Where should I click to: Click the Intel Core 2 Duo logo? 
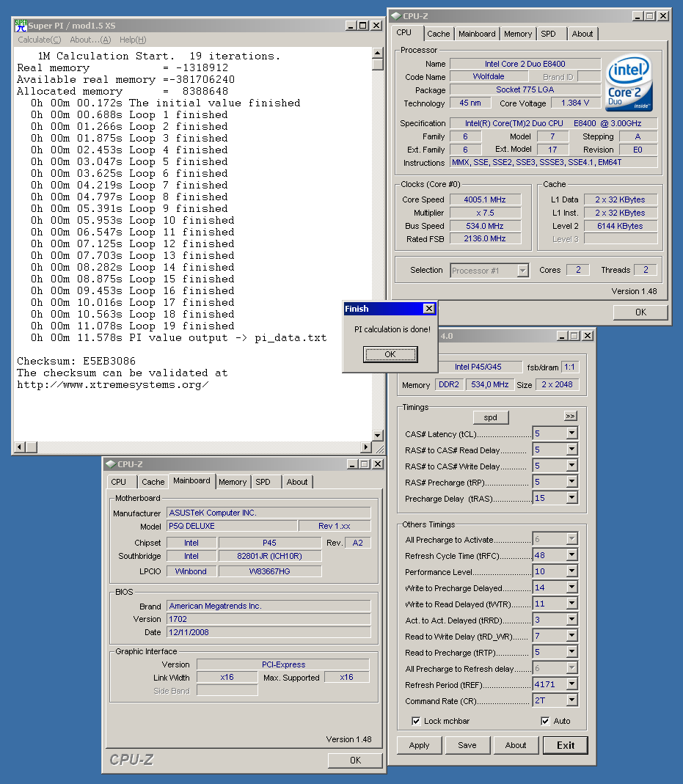point(629,82)
